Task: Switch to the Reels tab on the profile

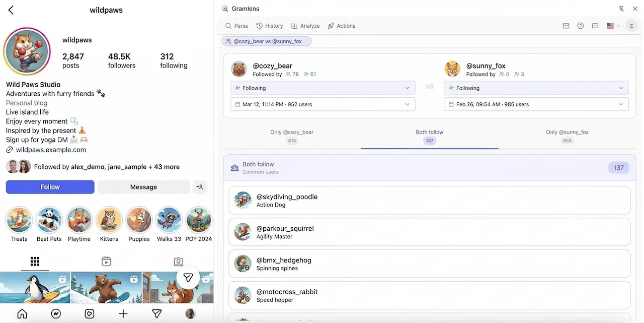Action: 106,262
